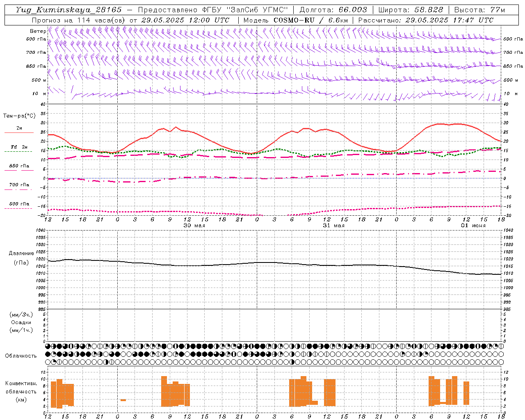Click the Высота: 77м field
This screenshot has width=525, height=420.
coord(480,10)
